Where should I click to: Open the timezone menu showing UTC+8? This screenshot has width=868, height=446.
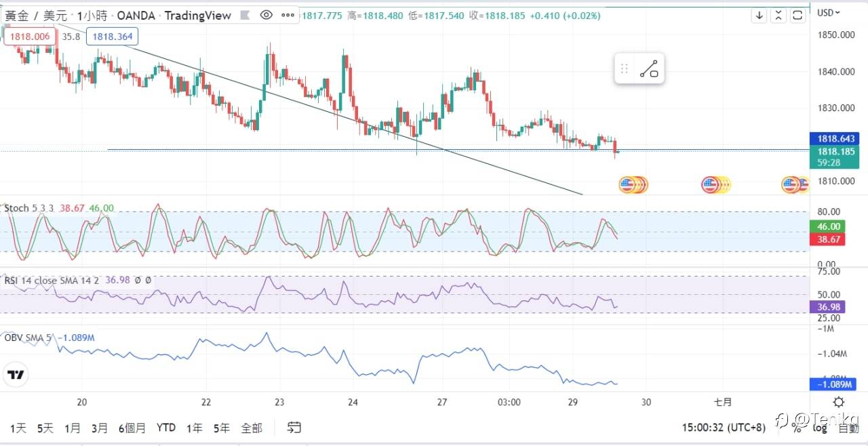723,428
